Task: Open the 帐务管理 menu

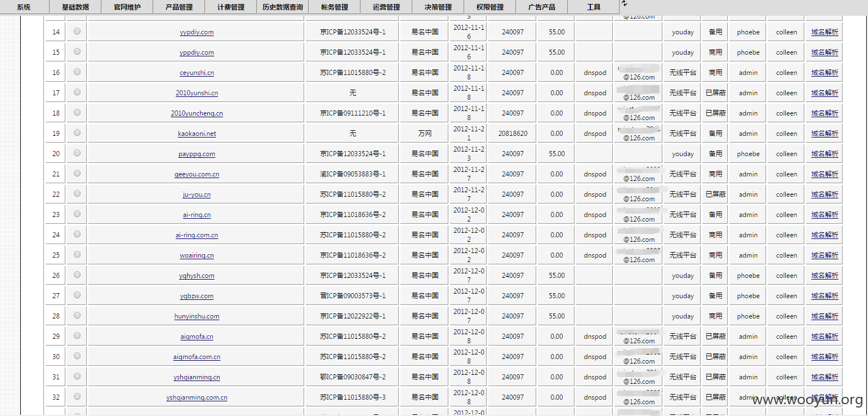Action: click(x=335, y=7)
